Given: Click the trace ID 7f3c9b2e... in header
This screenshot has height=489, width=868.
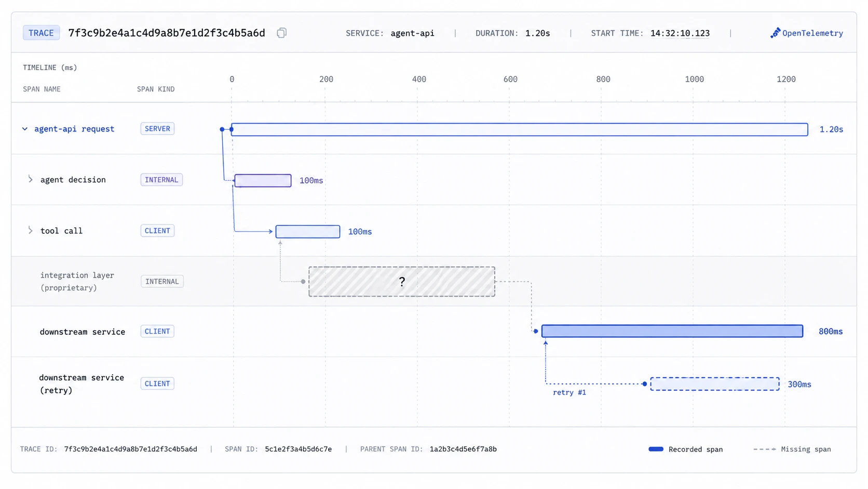Looking at the screenshot, I should (167, 33).
